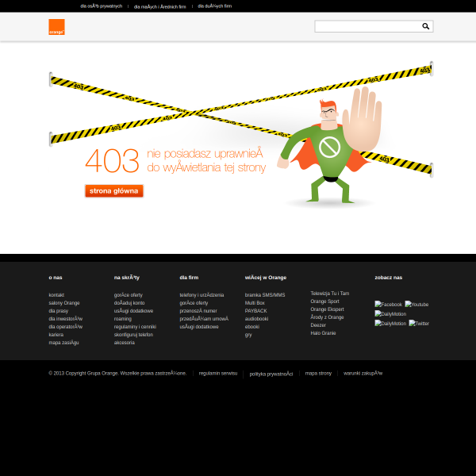The width and height of the screenshot is (476, 476).
Task: Open the 'PAYBACK' footer link
Action: coord(256,310)
